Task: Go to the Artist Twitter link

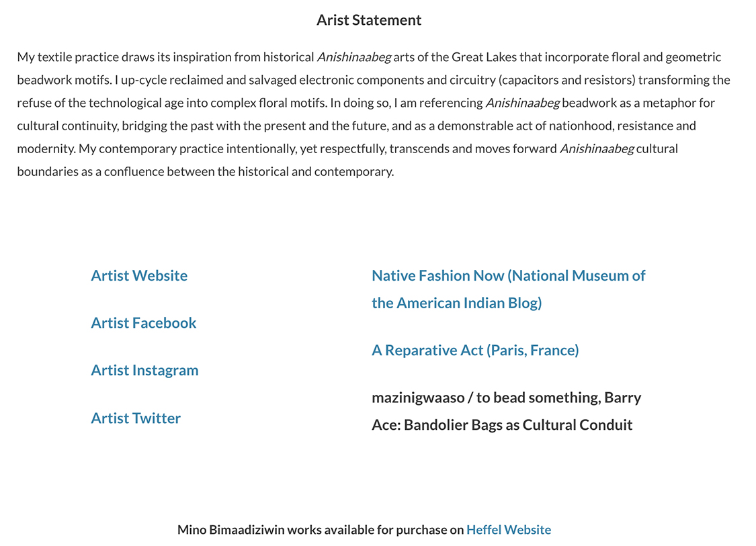Action: [136, 418]
